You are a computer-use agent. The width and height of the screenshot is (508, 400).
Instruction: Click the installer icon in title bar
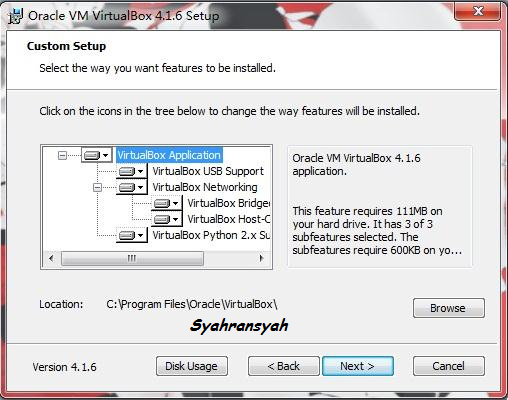click(x=16, y=16)
